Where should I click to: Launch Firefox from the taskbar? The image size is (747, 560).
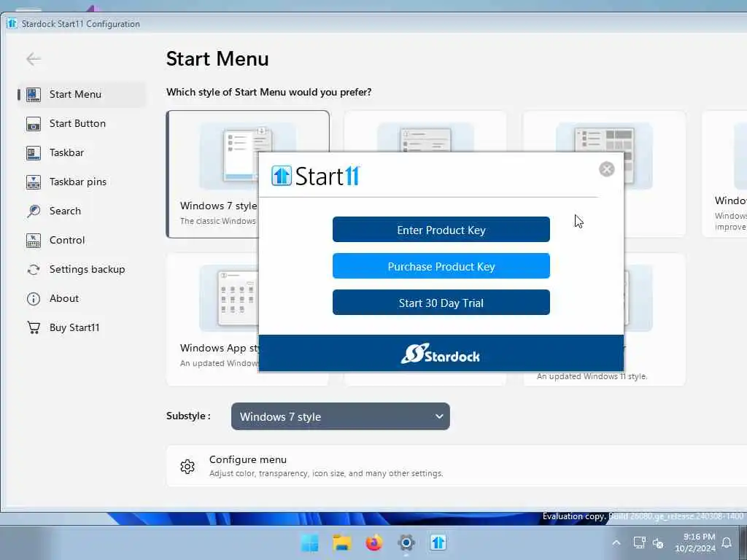(x=374, y=542)
